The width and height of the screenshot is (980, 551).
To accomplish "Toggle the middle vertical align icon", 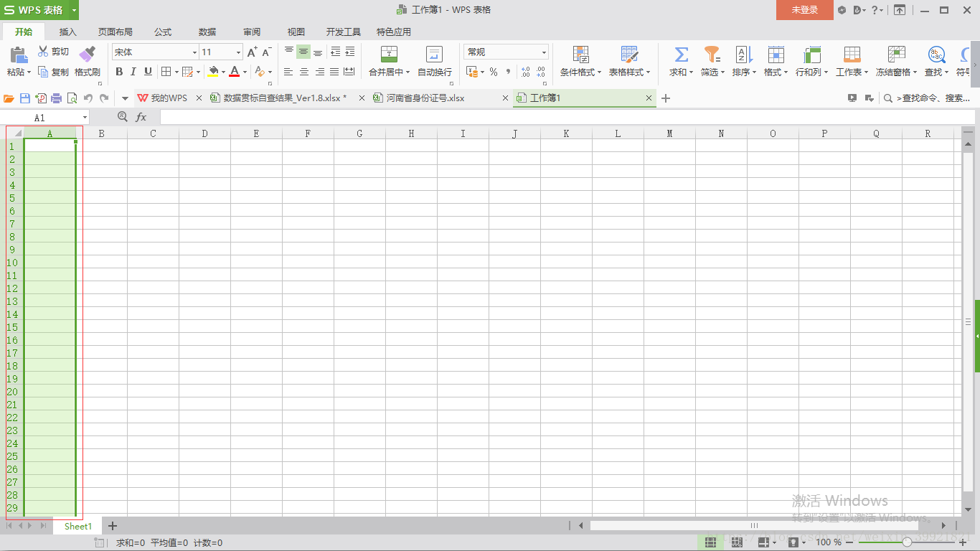I will coord(303,52).
